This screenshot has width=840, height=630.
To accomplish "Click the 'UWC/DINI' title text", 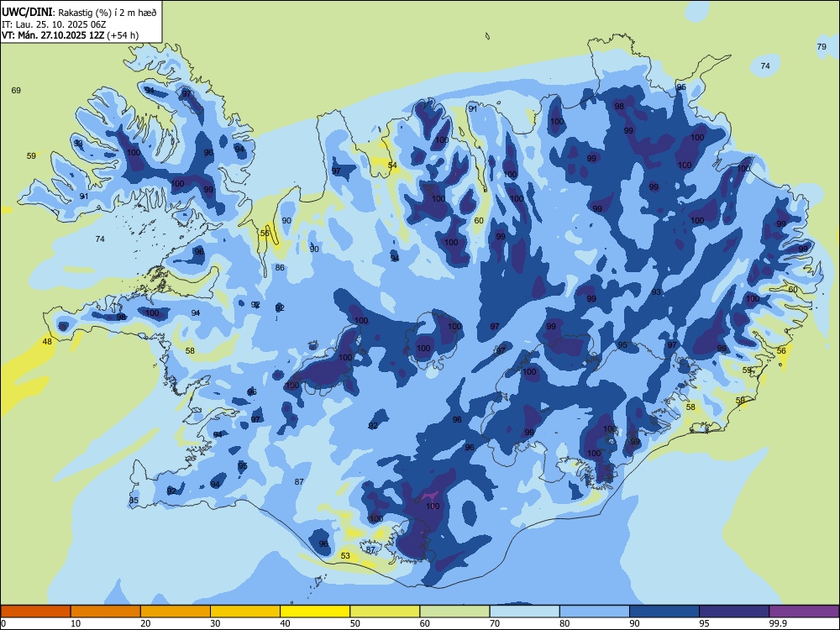I will [27, 12].
